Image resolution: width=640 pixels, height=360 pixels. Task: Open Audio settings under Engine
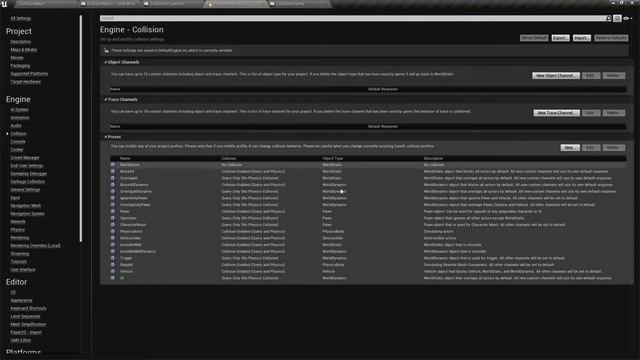16,126
